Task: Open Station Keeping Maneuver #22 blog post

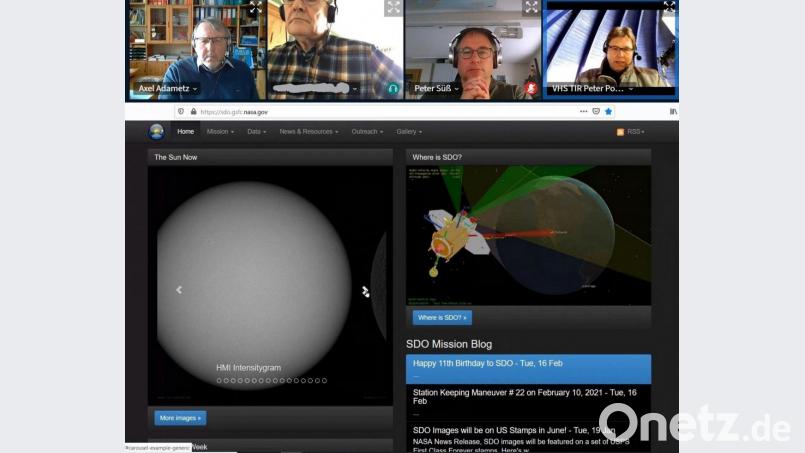Action: pos(528,403)
